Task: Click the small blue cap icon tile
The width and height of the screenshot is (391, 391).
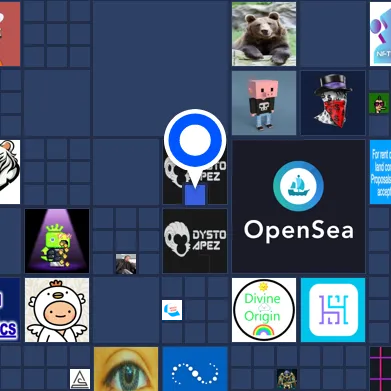Action: (x=172, y=310)
